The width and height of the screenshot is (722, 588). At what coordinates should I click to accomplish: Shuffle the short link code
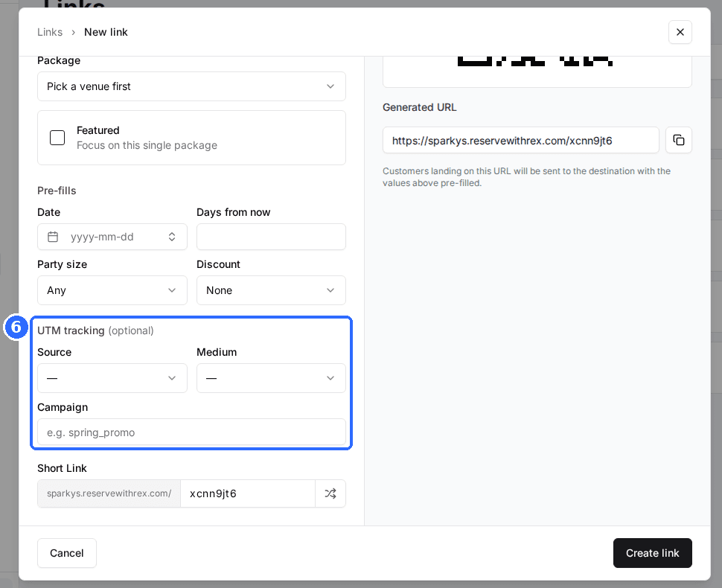[330, 493]
